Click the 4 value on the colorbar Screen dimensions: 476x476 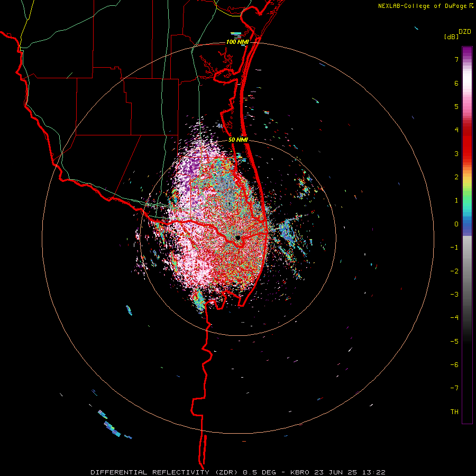point(456,130)
